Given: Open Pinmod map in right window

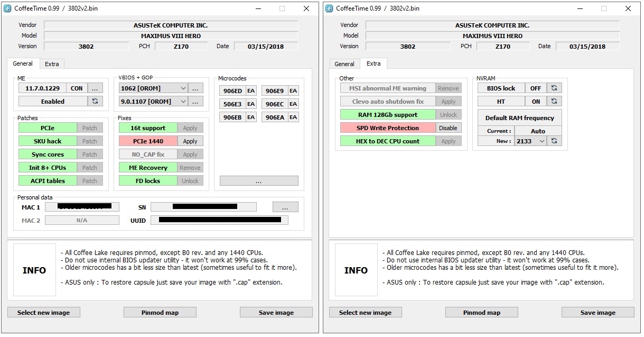Looking at the screenshot, I should tap(482, 312).
